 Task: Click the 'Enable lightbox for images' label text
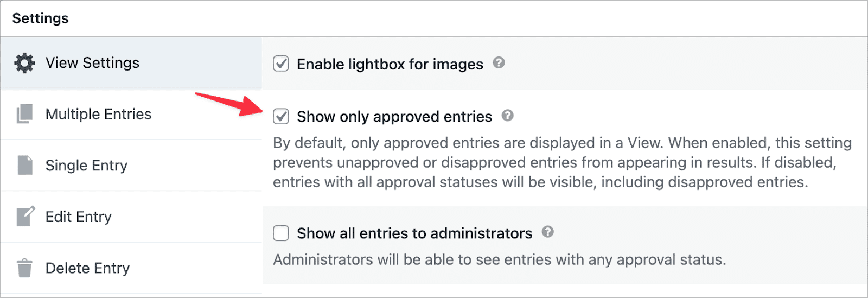390,64
